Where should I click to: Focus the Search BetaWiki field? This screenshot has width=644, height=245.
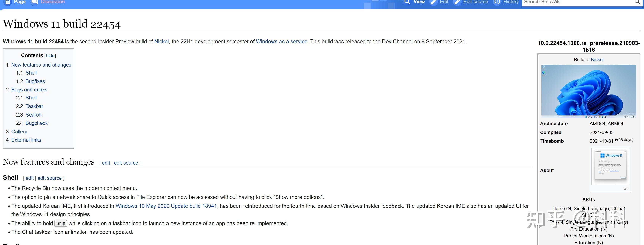click(575, 2)
